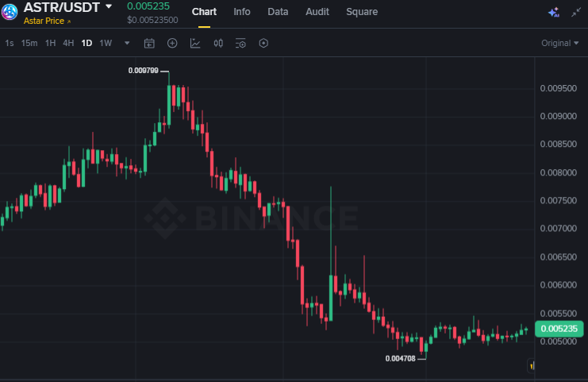The height and width of the screenshot is (382, 588).
Task: Open the Original chart mode dropdown
Action: pyautogui.click(x=560, y=43)
